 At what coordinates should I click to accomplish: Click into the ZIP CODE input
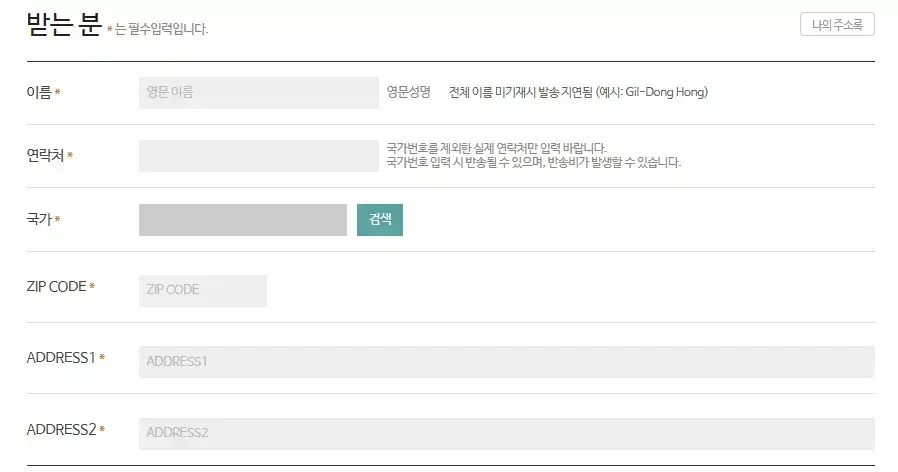(202, 290)
